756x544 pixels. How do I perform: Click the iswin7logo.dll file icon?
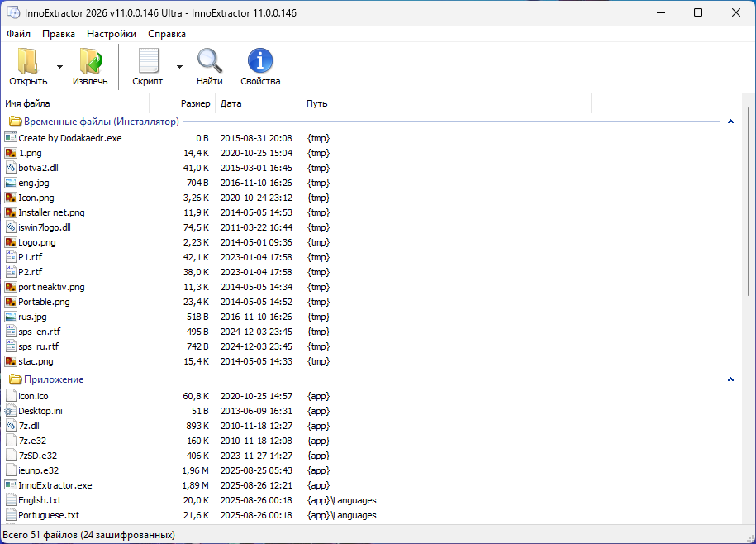(11, 227)
